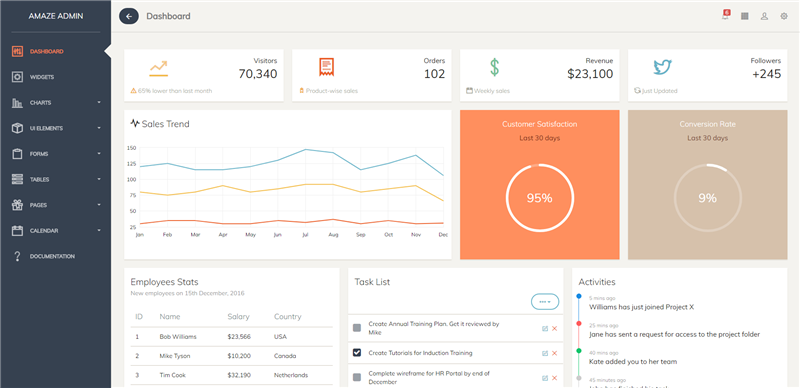Image resolution: width=800 pixels, height=388 pixels.
Task: Click the Documentation question mark icon
Action: [x=17, y=256]
